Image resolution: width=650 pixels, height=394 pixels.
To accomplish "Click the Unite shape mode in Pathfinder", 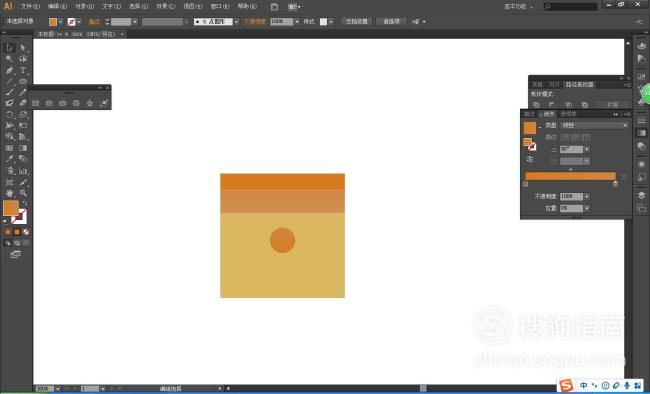I will tap(536, 105).
